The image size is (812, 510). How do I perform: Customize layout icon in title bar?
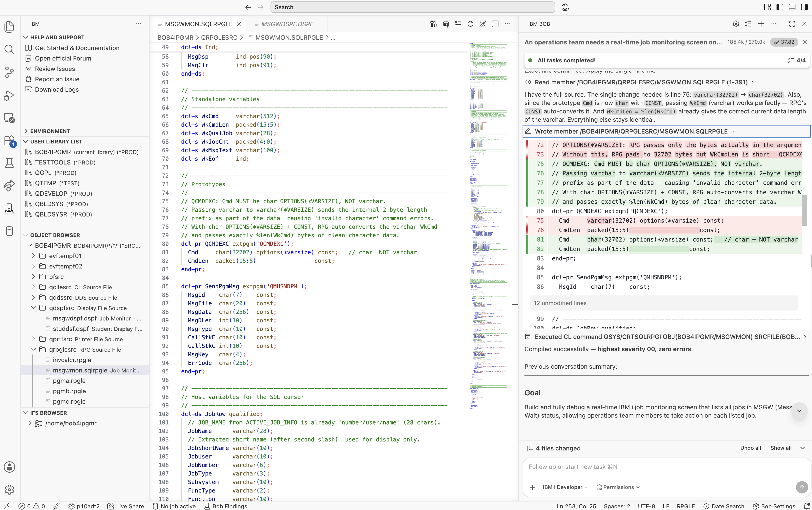coord(768,7)
